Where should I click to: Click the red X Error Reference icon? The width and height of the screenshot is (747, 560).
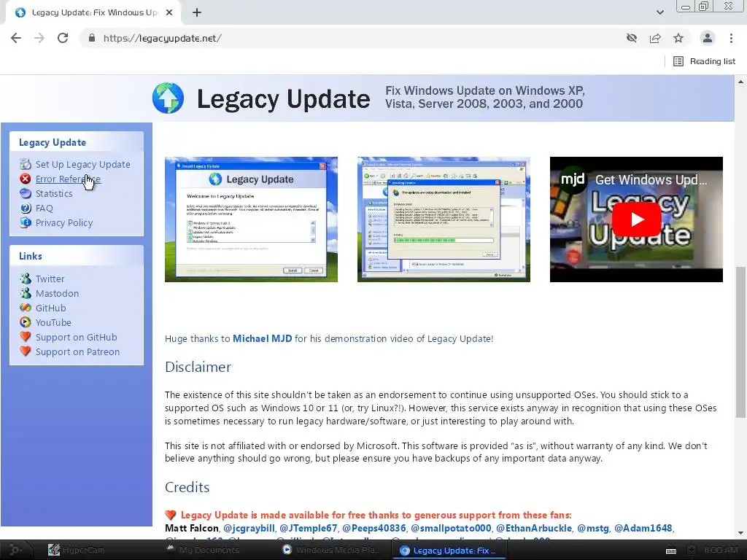click(x=26, y=179)
